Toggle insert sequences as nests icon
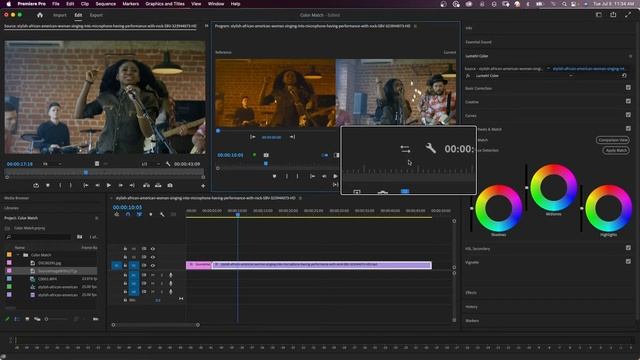The width and height of the screenshot is (640, 360). click(x=117, y=214)
